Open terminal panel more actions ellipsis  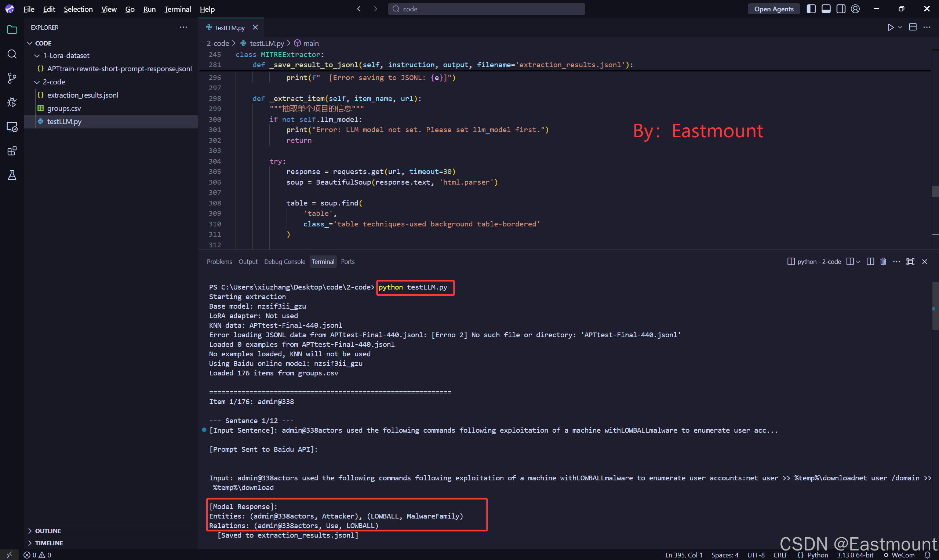[x=897, y=262]
